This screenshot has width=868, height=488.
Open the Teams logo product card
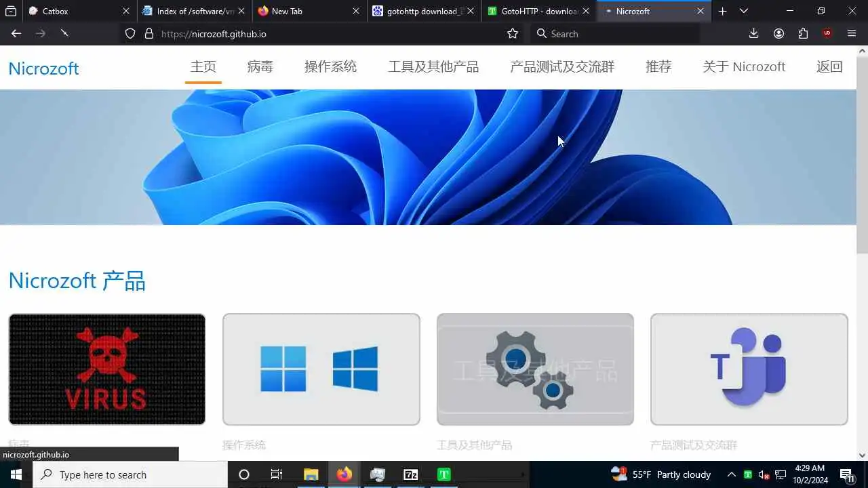(x=749, y=369)
